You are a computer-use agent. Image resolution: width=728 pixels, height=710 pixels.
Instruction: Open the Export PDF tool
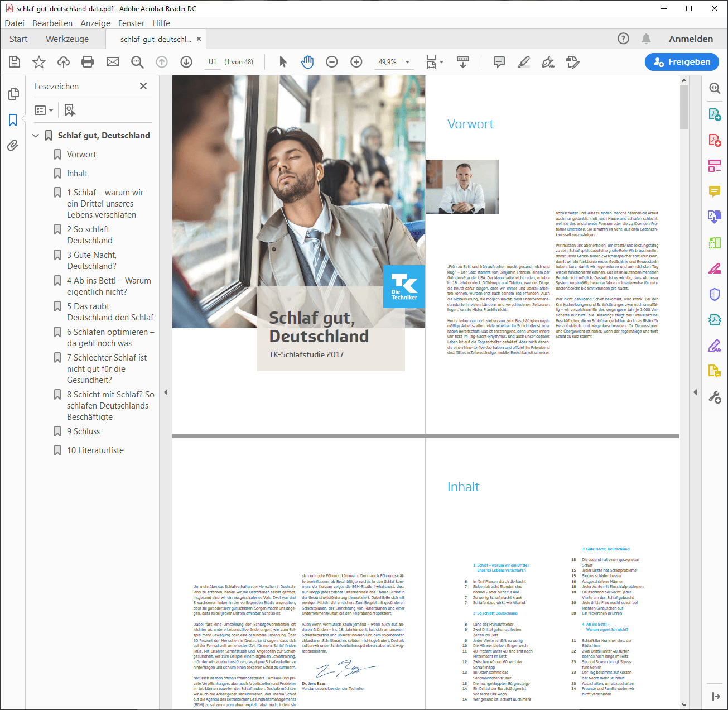715,114
